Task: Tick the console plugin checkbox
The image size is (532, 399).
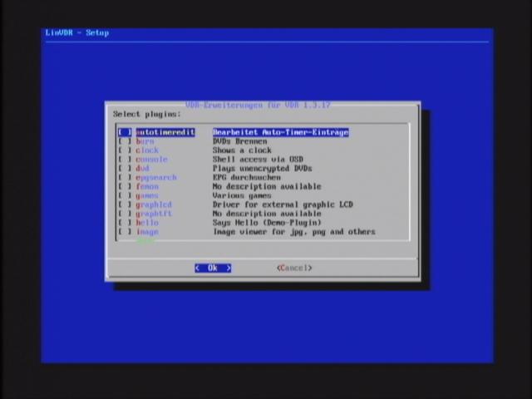Action: pos(125,160)
